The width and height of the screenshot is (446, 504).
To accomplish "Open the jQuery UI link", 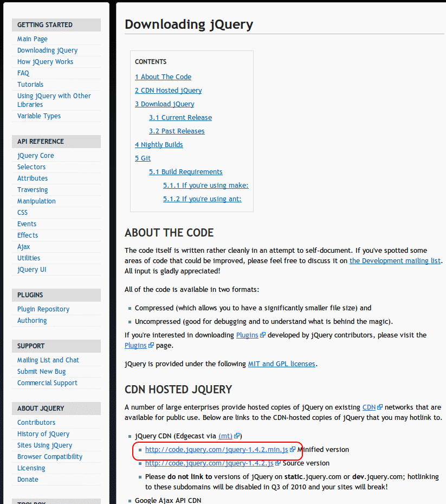I will point(31,270).
